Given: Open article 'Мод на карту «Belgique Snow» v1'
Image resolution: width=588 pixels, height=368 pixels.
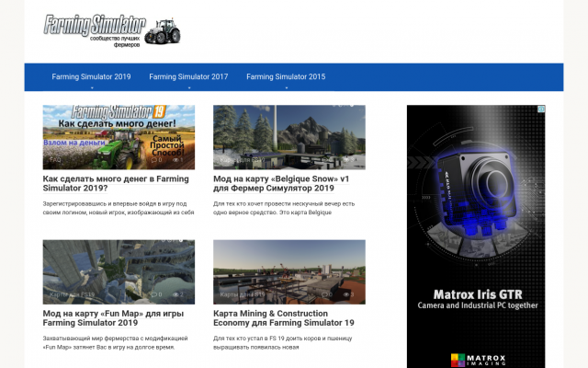Looking at the screenshot, I should click(281, 183).
